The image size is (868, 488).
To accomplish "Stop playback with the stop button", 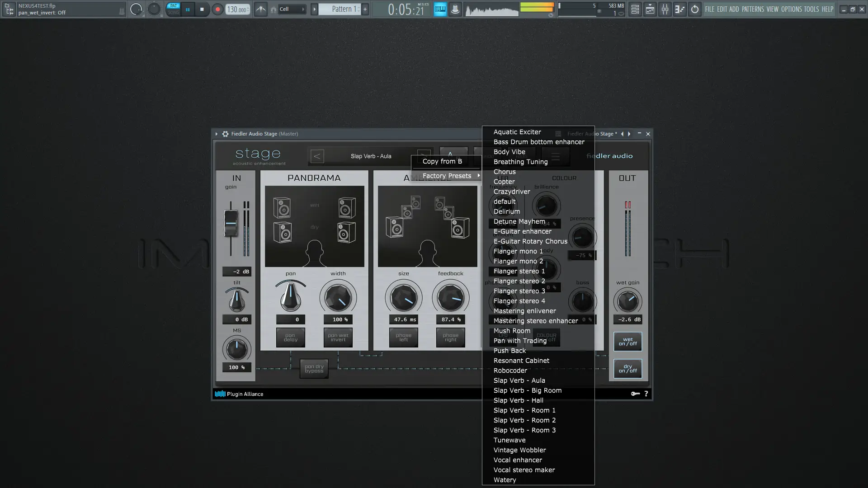I will point(202,9).
